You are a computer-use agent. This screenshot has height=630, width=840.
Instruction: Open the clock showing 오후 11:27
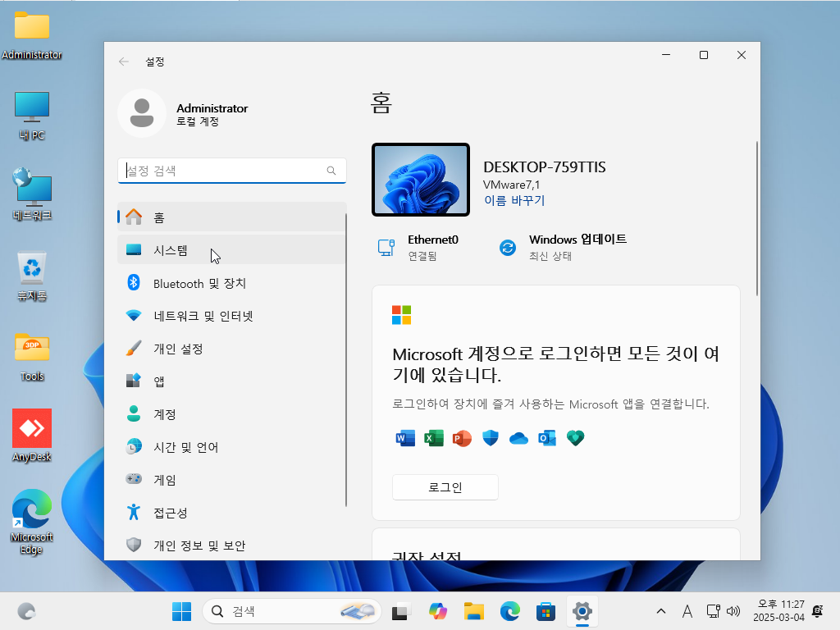(x=779, y=611)
